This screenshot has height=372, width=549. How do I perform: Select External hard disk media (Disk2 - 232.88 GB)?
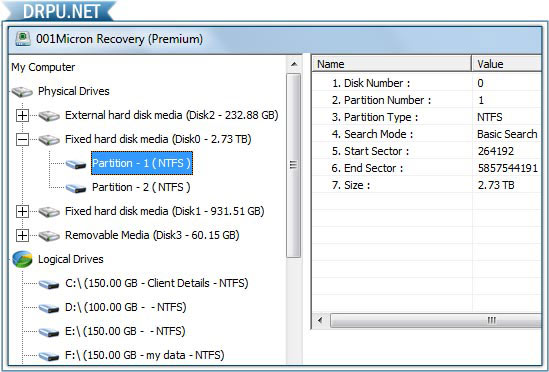(172, 115)
